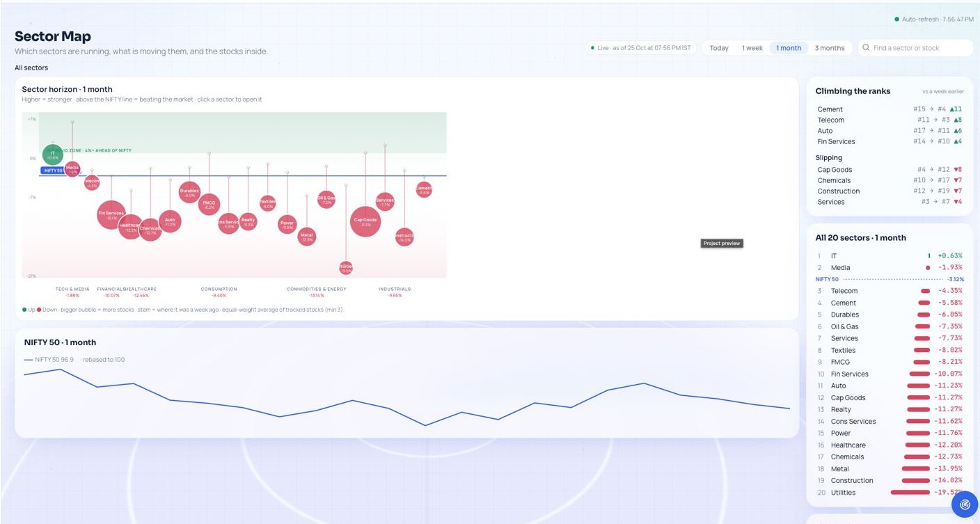The width and height of the screenshot is (980, 524).
Task: Click the All sectors breadcrumb
Action: click(x=31, y=68)
